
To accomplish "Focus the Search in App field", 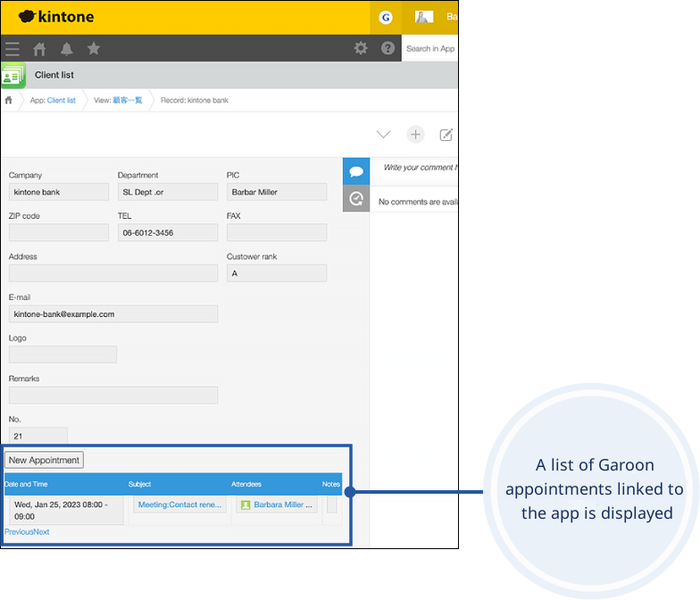I will tap(430, 48).
